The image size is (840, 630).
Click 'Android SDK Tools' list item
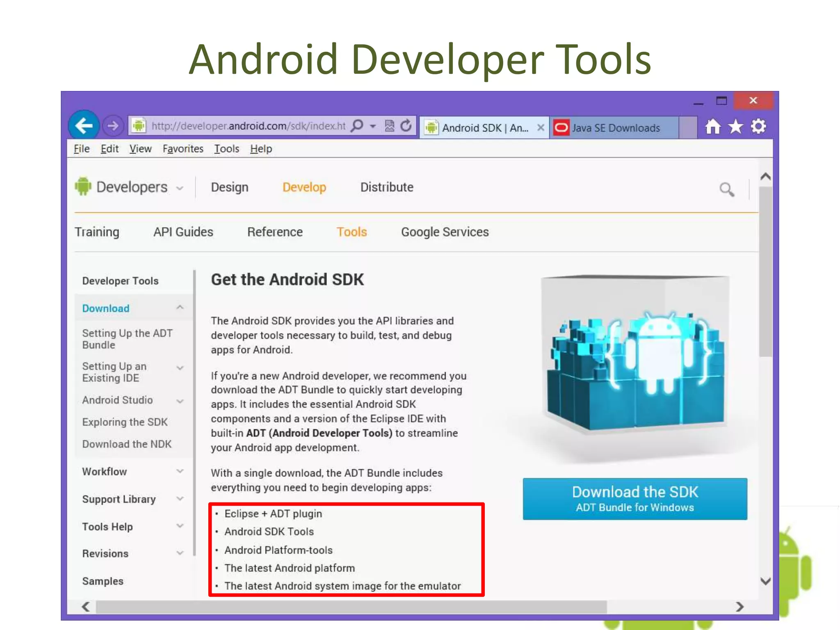point(269,532)
